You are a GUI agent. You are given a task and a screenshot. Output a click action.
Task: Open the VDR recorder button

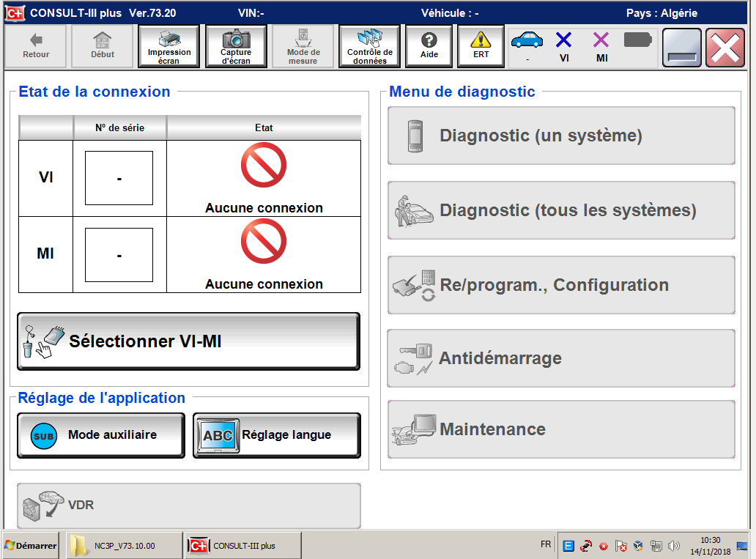pyautogui.click(x=188, y=506)
